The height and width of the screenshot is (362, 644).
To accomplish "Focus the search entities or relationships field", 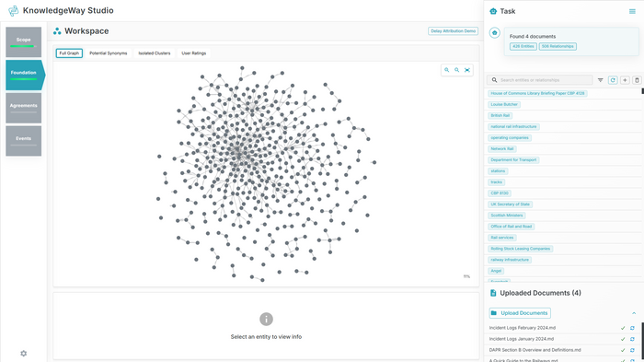I will tap(540, 80).
